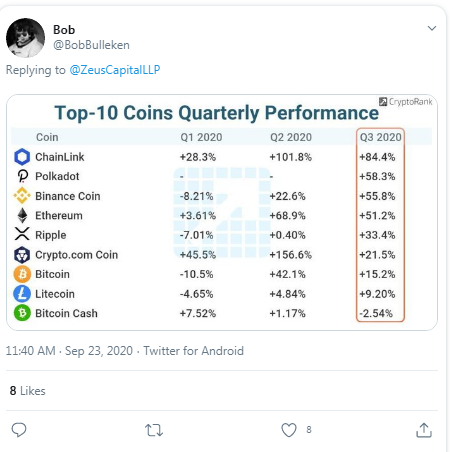Expand the tweet options chevron menu
The image size is (455, 452).
click(432, 28)
